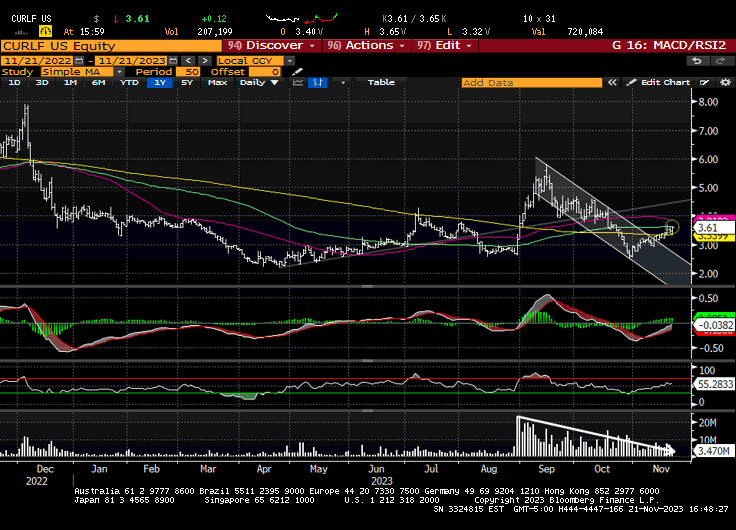Viewport: 736px width, 530px height.
Task: Click the annotate icon next to Edit Chart
Action: (x=704, y=83)
